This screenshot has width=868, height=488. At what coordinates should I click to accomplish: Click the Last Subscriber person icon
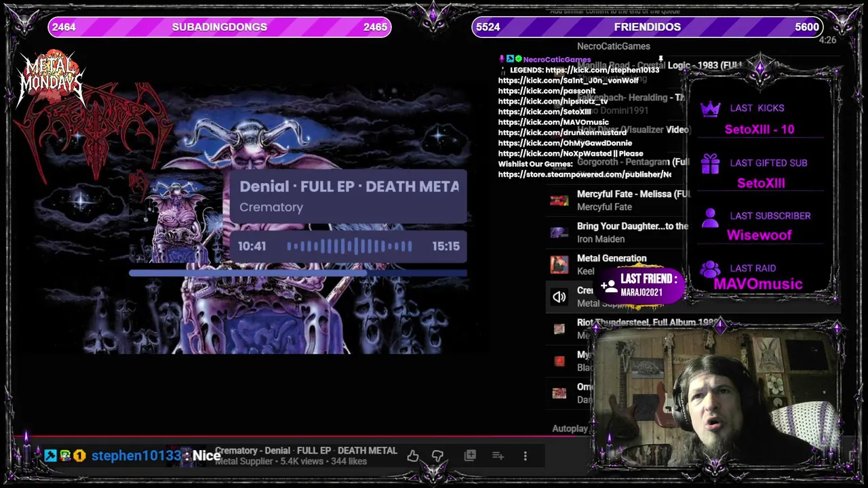point(710,217)
